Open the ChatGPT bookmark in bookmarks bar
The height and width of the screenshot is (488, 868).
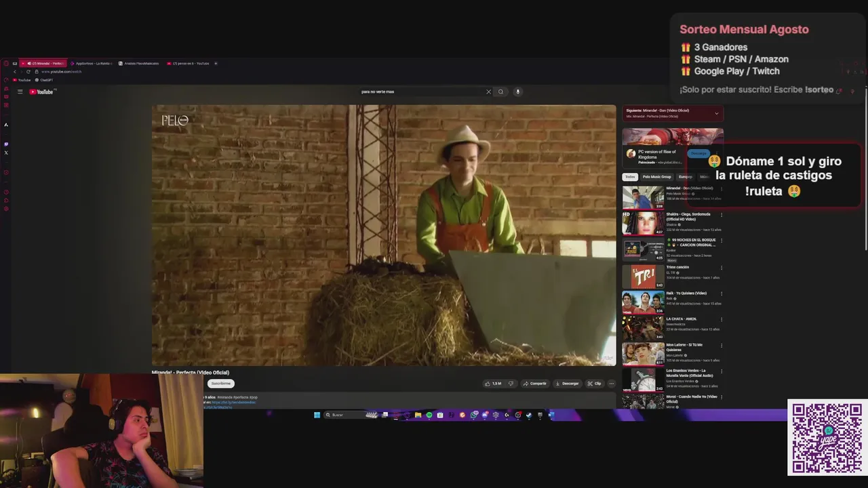43,80
